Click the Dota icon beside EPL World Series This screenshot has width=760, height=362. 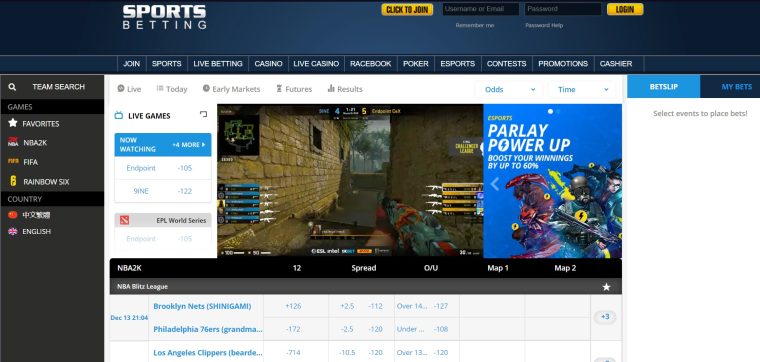(x=124, y=220)
